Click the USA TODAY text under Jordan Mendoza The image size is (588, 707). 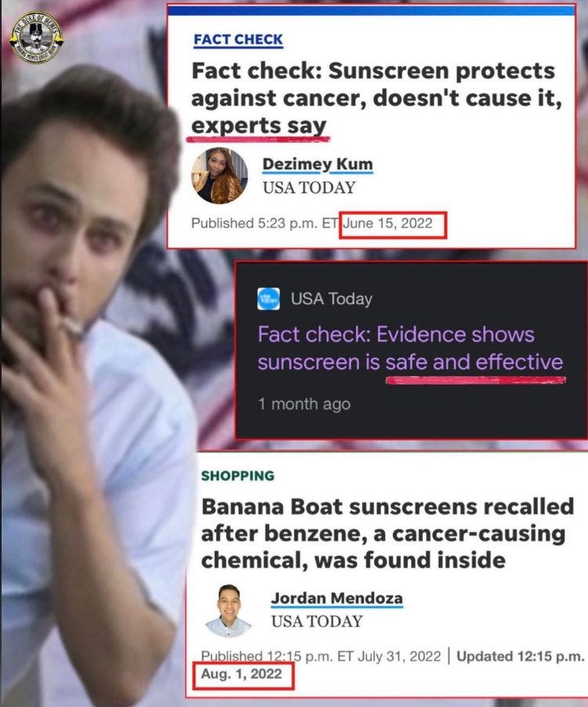317,622
